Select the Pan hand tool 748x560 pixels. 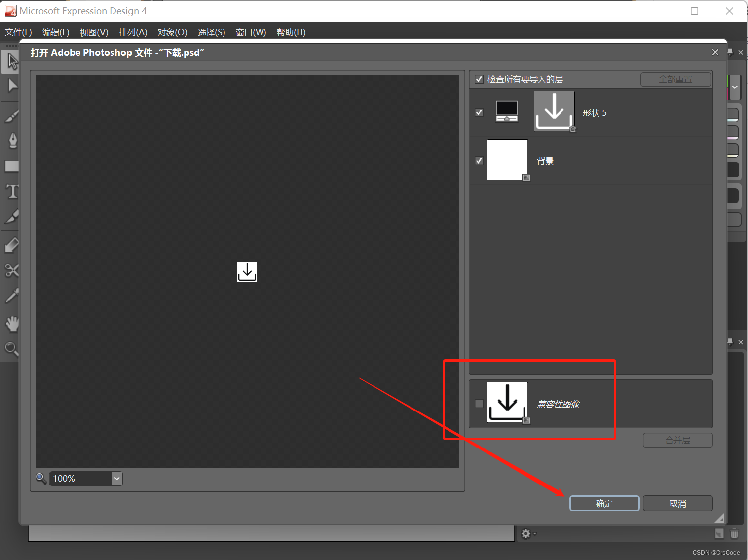point(12,324)
